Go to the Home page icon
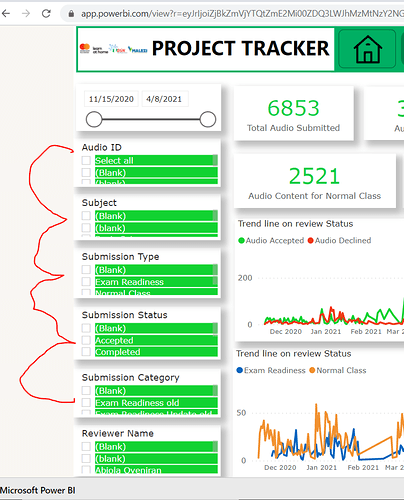The width and height of the screenshot is (404, 500). (367, 49)
